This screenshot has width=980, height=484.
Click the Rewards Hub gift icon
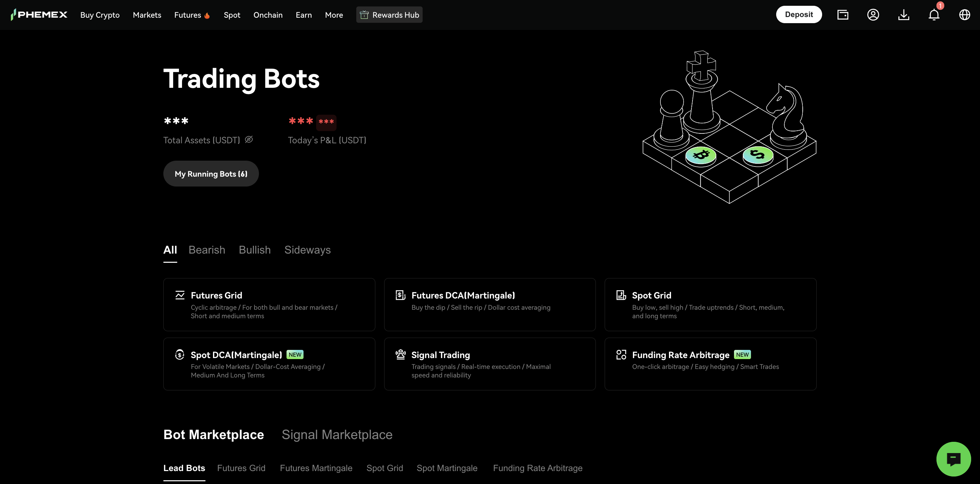[x=364, y=14]
